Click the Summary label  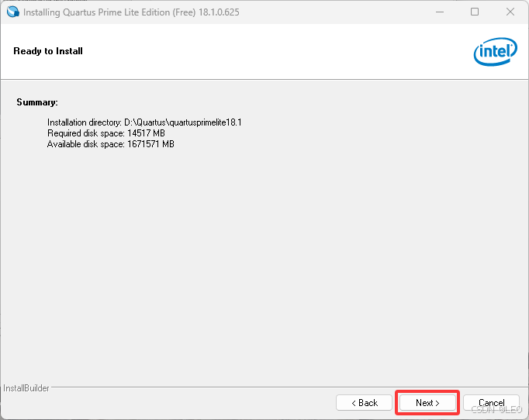(x=37, y=102)
